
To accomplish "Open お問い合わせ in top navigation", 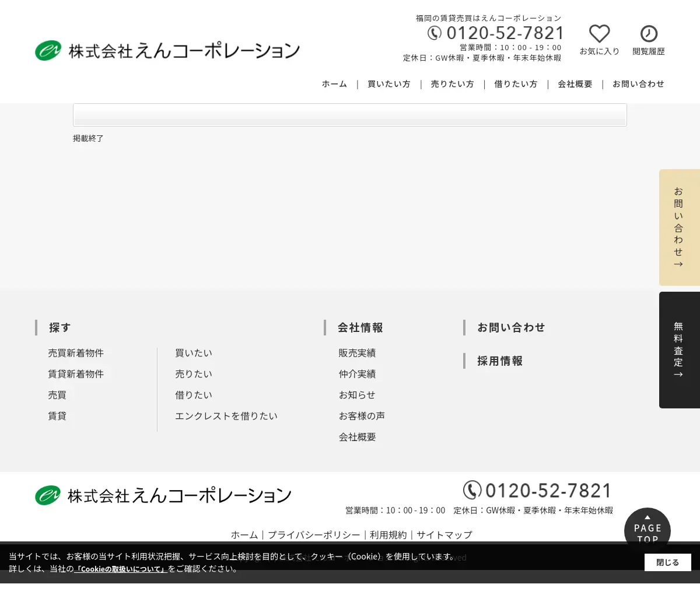I will tap(639, 84).
